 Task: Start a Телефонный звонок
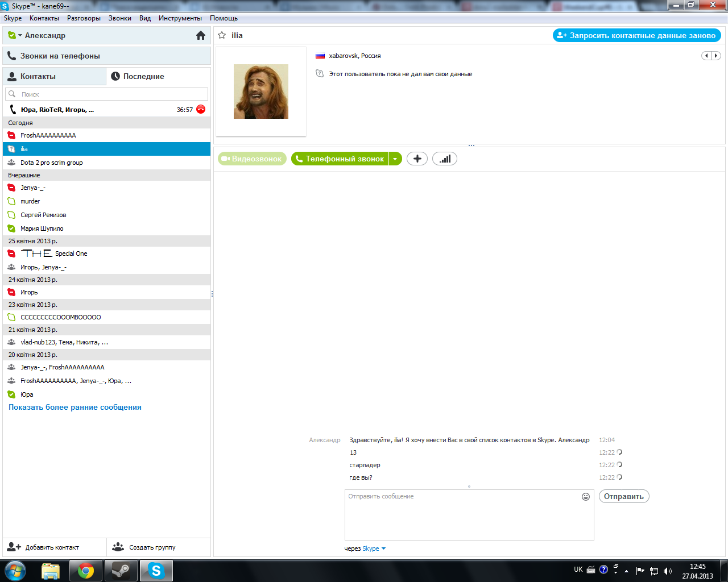pyautogui.click(x=340, y=159)
